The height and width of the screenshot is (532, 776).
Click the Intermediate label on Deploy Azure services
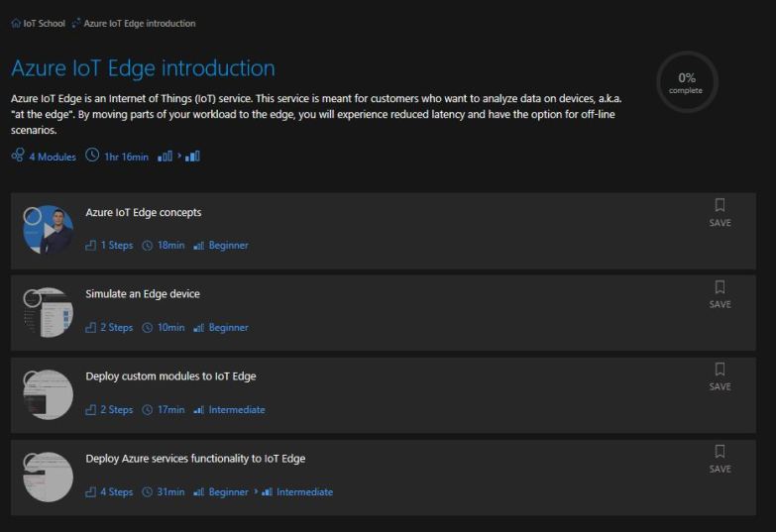point(305,492)
